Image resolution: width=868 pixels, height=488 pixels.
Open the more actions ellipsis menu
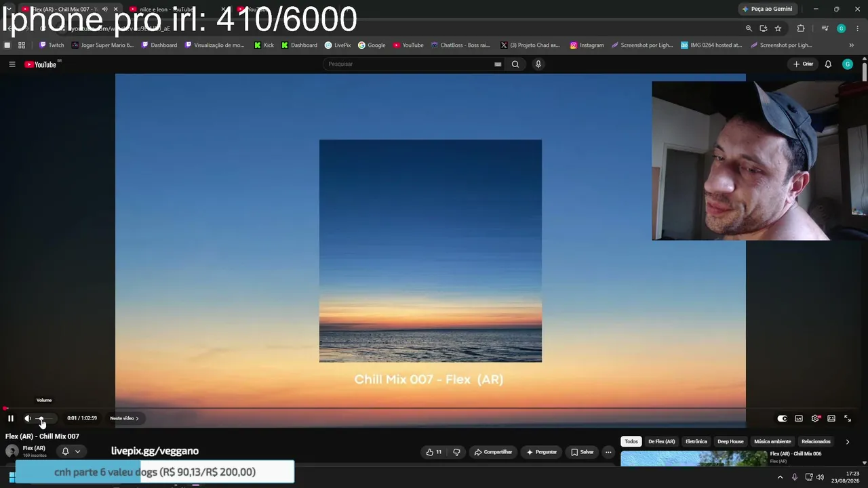pyautogui.click(x=608, y=452)
